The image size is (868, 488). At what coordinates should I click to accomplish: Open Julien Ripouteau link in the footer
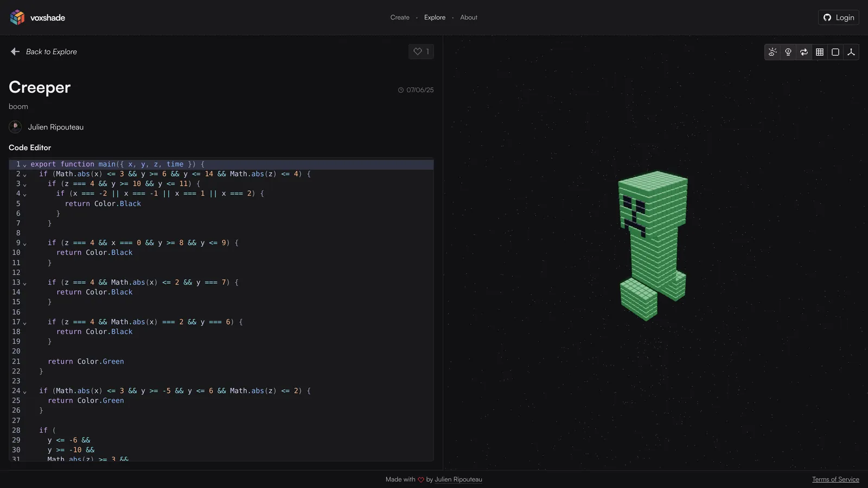click(x=458, y=479)
